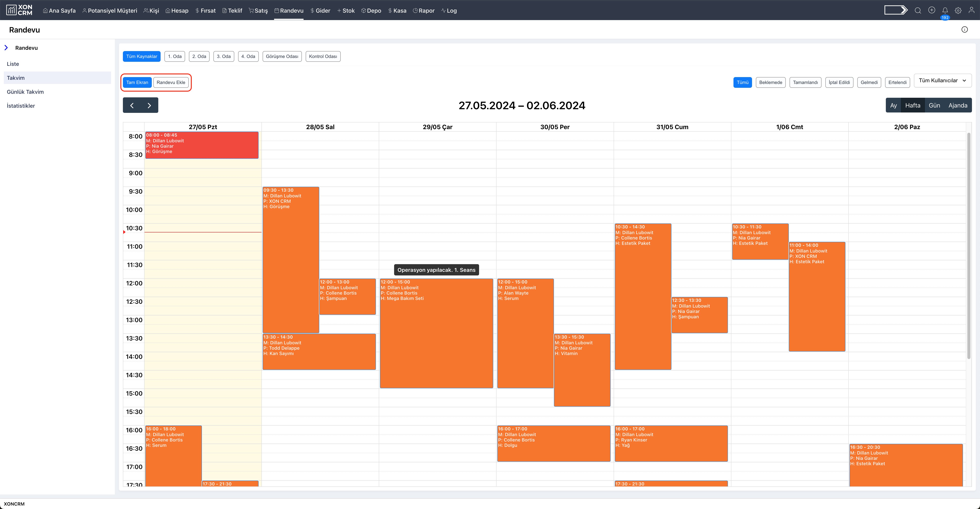The width and height of the screenshot is (980, 509).
Task: Filter appointments by İptal Edildi
Action: coord(839,82)
